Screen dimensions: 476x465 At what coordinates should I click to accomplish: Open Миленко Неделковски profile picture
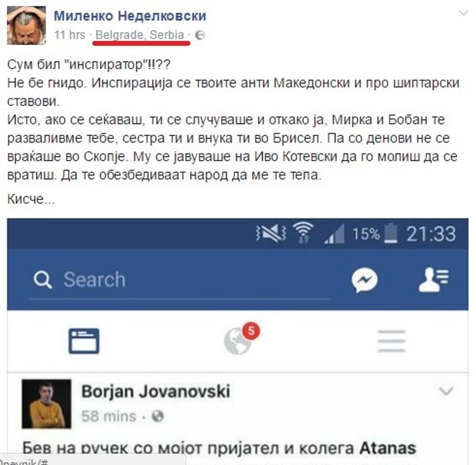26,25
